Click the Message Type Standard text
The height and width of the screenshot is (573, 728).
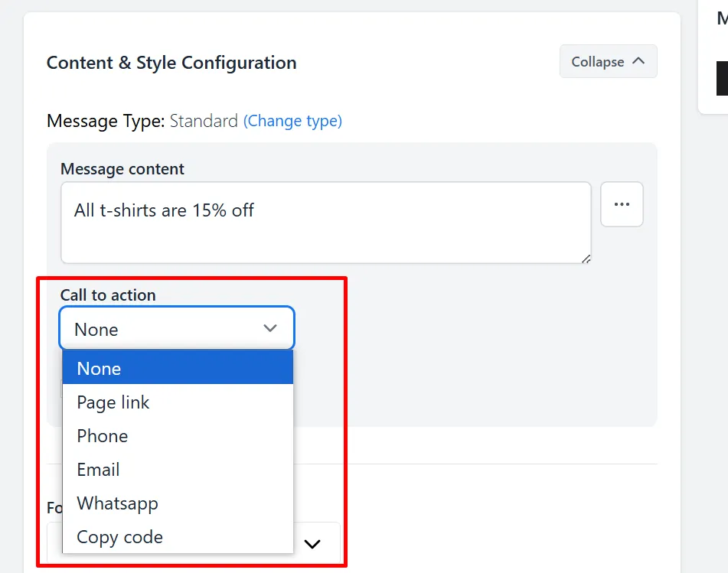click(x=204, y=121)
